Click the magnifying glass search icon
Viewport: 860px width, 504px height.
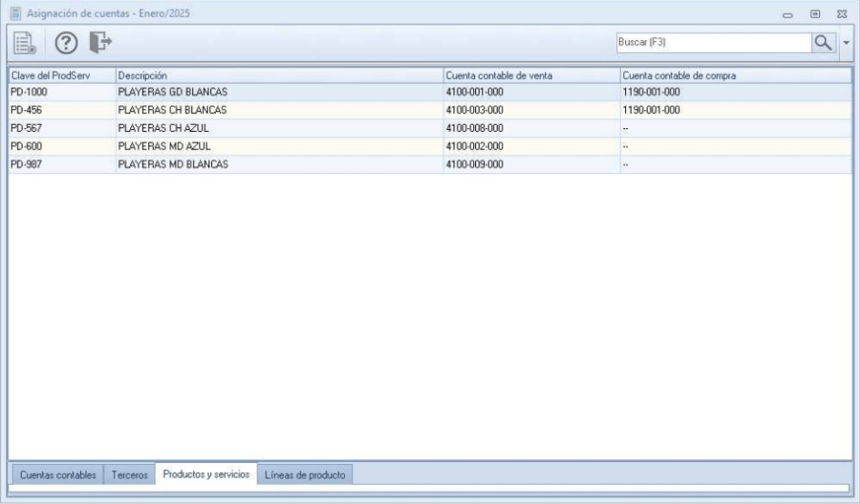pyautogui.click(x=823, y=42)
